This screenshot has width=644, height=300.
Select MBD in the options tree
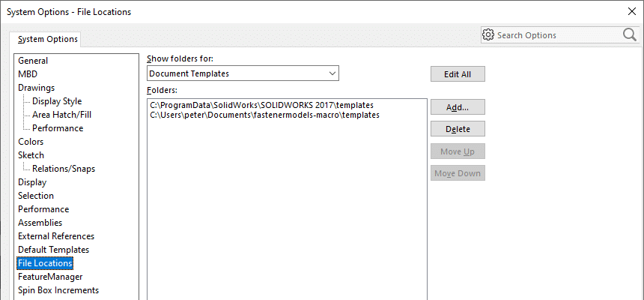coord(28,74)
